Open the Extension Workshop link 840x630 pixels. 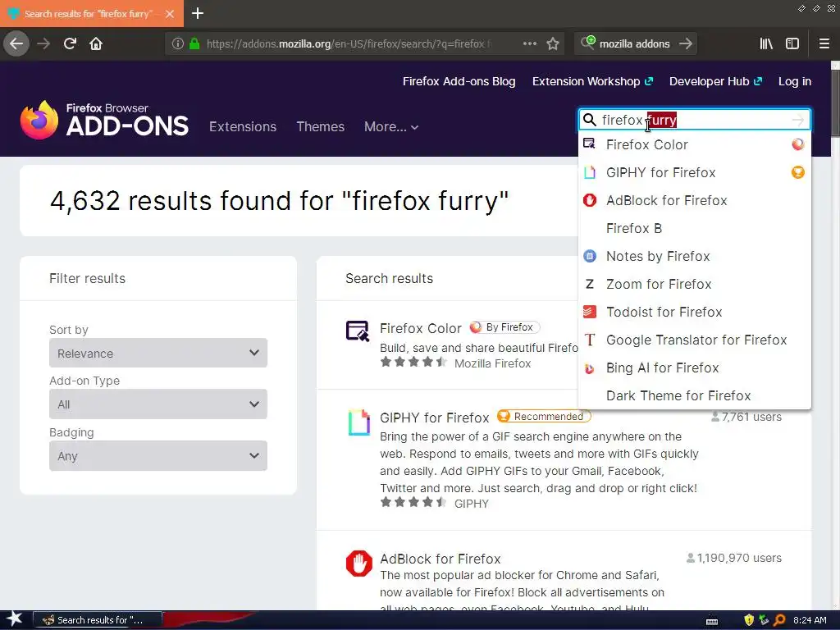tap(592, 81)
